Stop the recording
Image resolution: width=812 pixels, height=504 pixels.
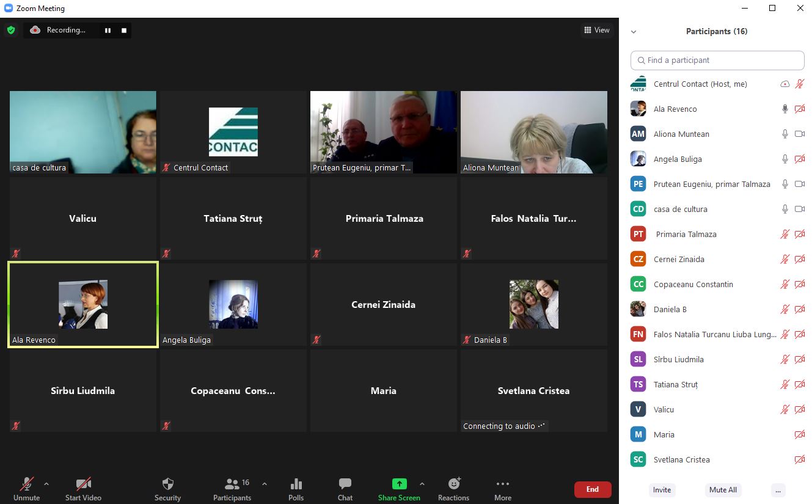[124, 31]
